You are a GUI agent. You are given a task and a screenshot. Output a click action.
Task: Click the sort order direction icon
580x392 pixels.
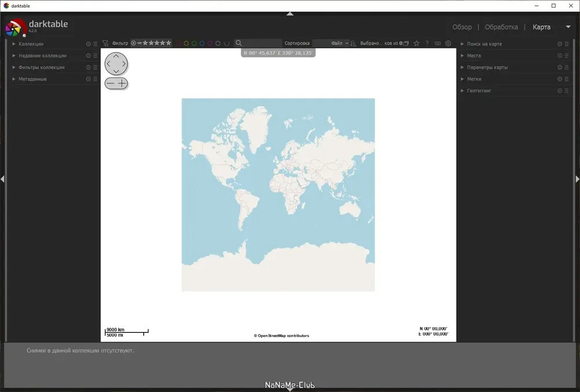click(x=354, y=43)
